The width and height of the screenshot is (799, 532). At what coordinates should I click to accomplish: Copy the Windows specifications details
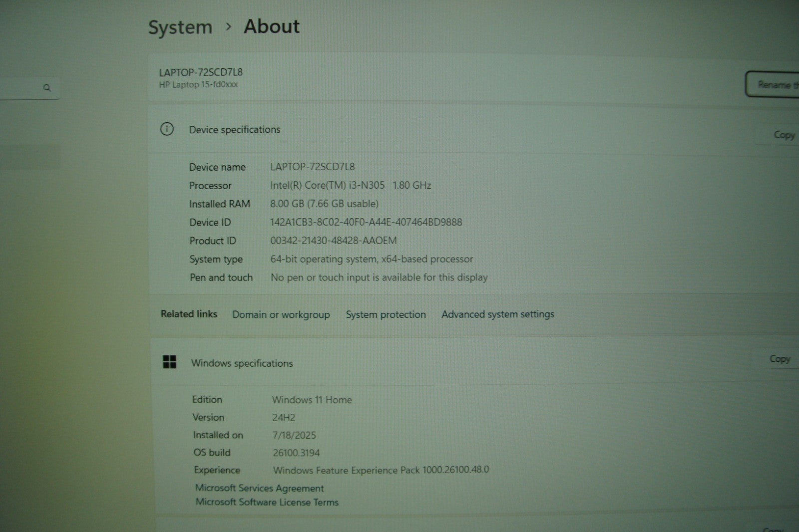[779, 359]
